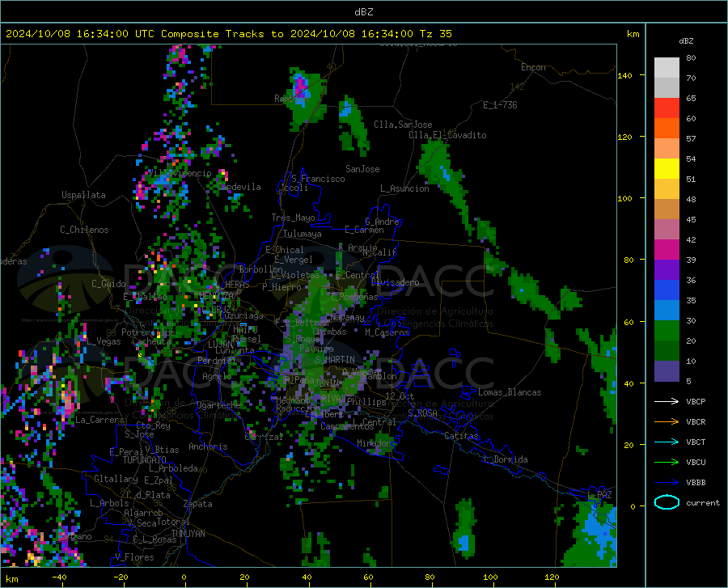Click the cyan 'current' ellipse legend icon

pyautogui.click(x=667, y=502)
